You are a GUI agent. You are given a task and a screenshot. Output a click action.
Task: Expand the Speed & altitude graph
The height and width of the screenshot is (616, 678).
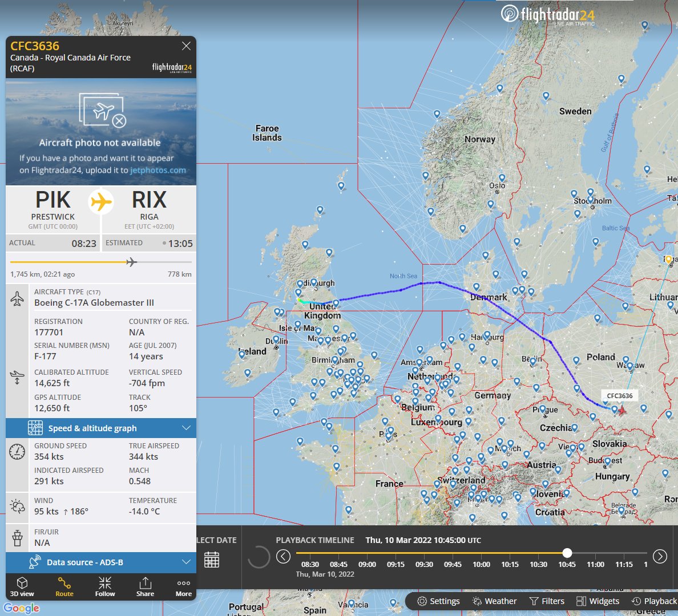[101, 428]
